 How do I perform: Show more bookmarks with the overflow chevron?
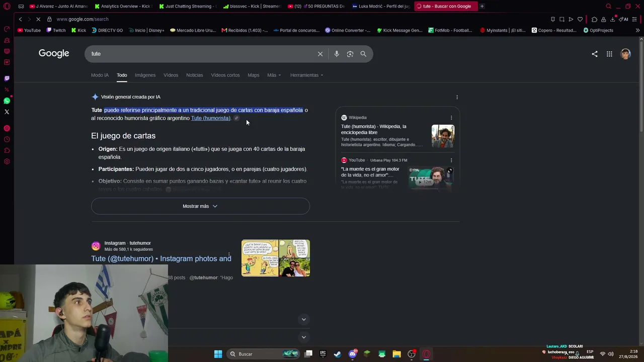(x=637, y=30)
